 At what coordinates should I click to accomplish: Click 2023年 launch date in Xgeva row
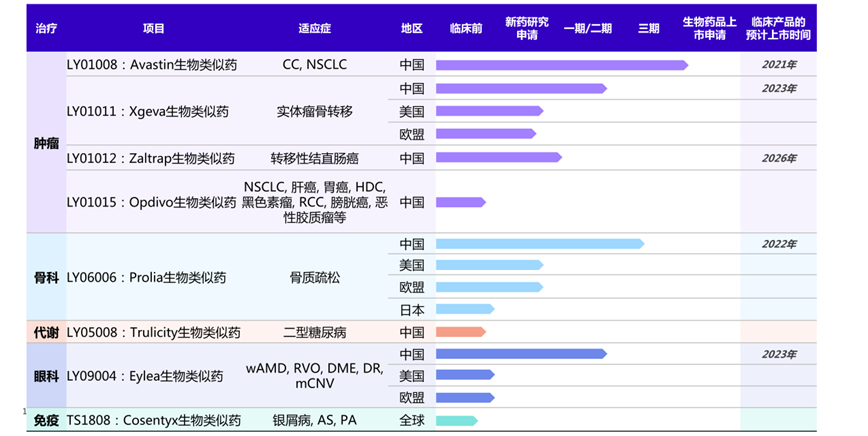coord(779,89)
